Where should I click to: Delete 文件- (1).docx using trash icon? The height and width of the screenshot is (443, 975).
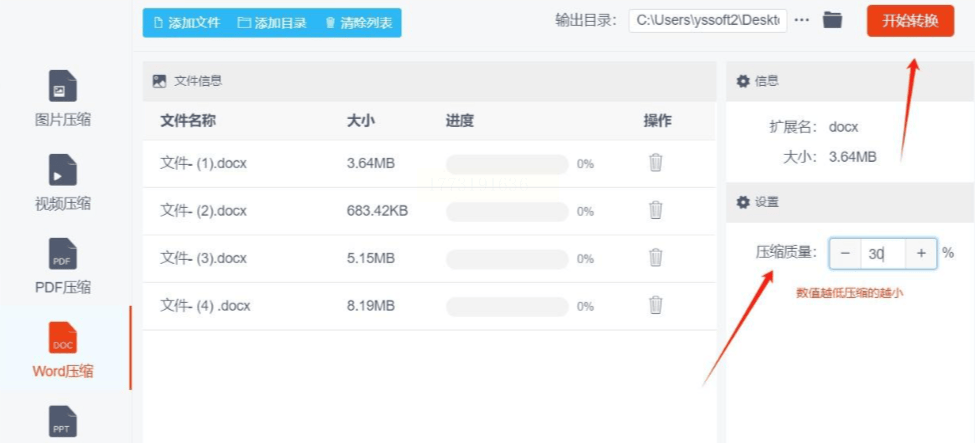[x=656, y=163]
